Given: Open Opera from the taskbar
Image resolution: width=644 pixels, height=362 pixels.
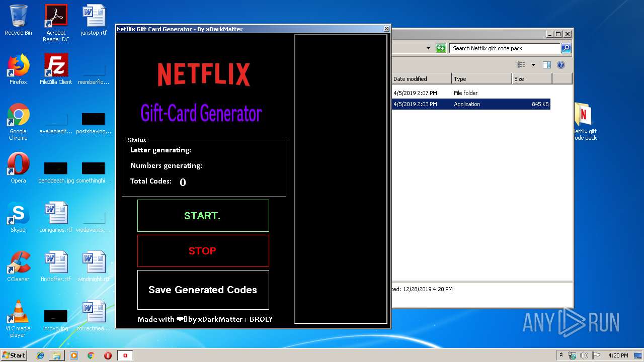Looking at the screenshot, I should pos(108,355).
